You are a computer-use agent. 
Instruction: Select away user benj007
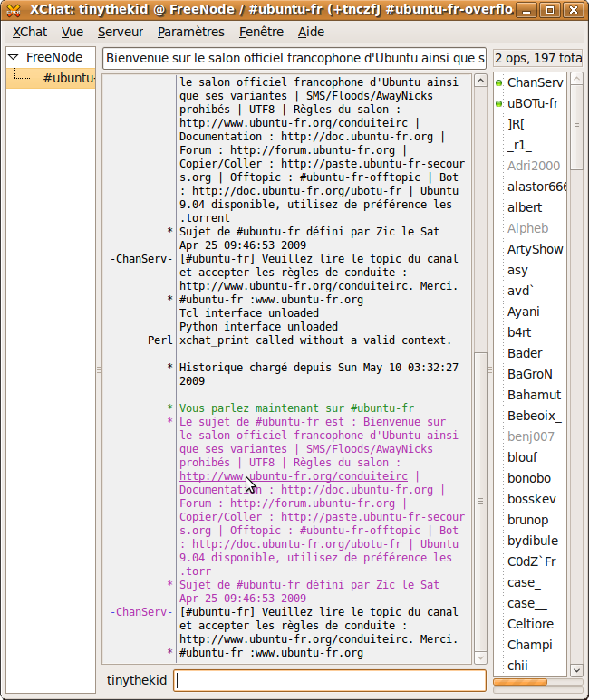click(x=530, y=436)
